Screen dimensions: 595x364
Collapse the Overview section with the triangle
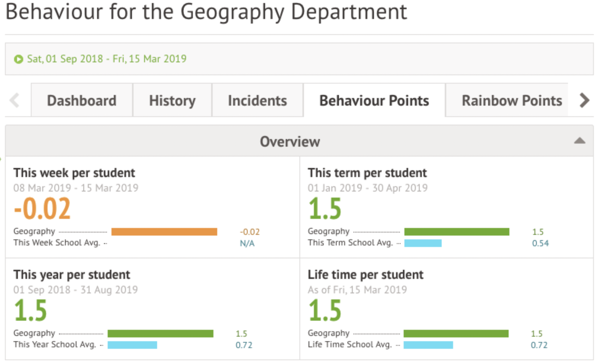tap(579, 141)
